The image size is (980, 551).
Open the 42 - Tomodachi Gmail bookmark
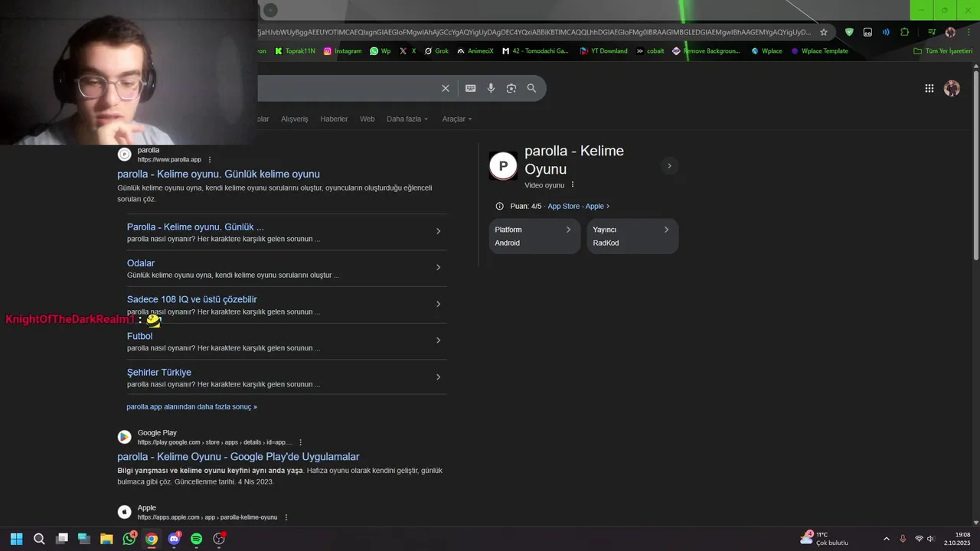[x=536, y=51]
